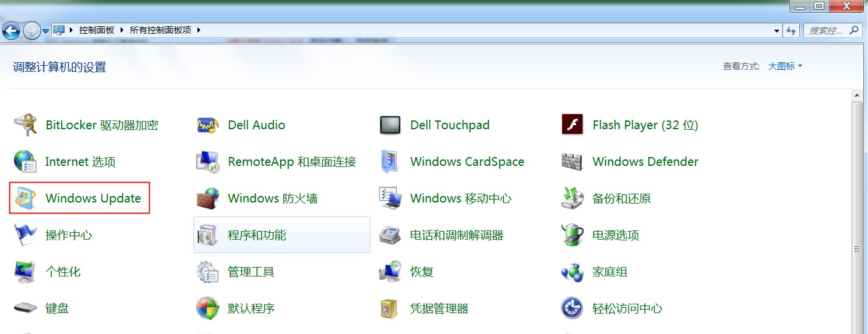Open the Internet 选项 globe icon

coord(25,162)
